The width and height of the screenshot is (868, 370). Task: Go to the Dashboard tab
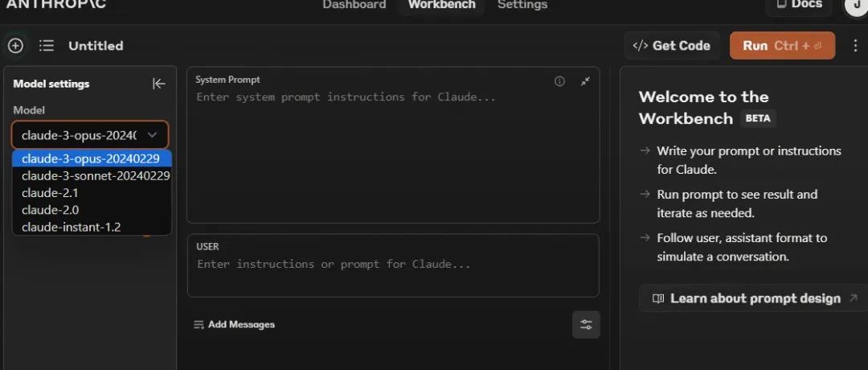coord(354,5)
